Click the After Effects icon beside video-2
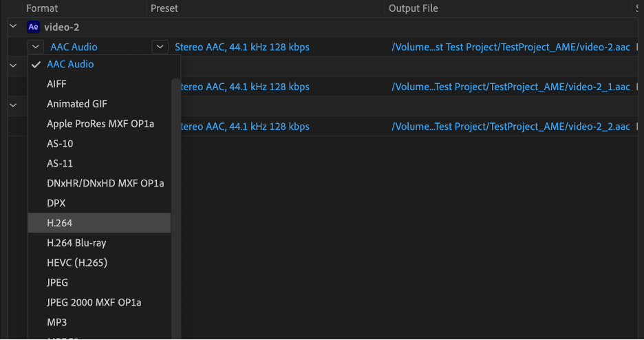 click(33, 27)
